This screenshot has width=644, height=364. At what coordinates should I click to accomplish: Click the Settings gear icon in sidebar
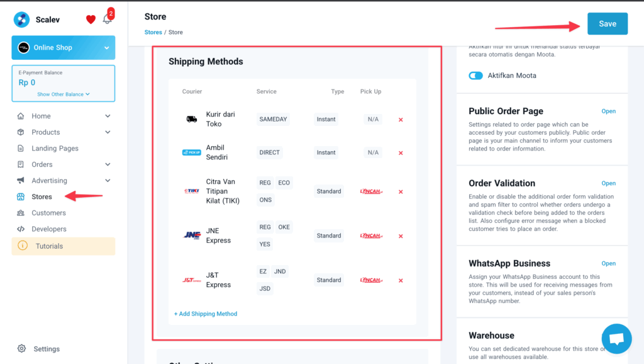(22, 349)
